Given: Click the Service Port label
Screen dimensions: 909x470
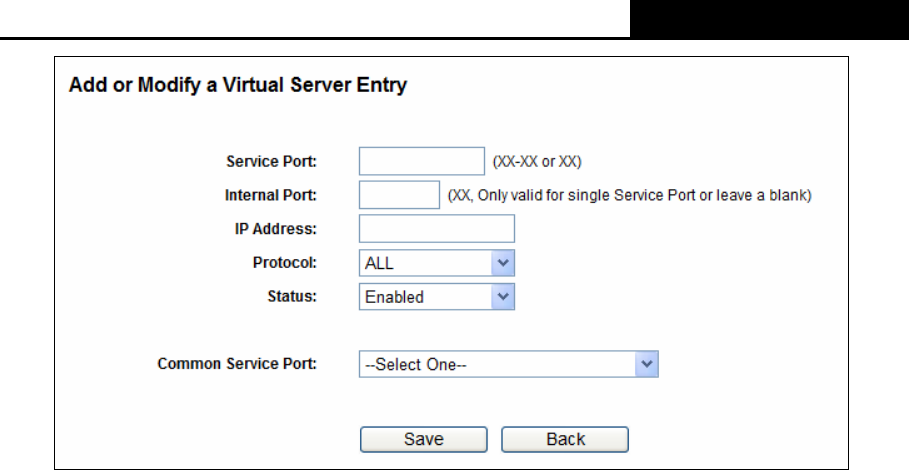Looking at the screenshot, I should [x=271, y=161].
